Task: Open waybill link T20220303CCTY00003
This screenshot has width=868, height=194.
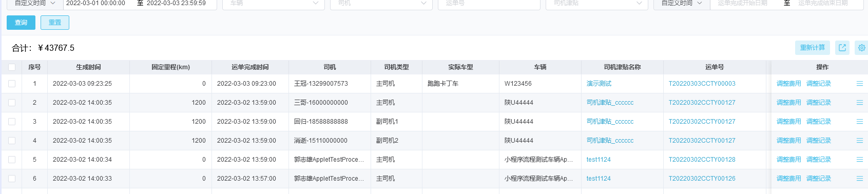Action: coord(702,84)
